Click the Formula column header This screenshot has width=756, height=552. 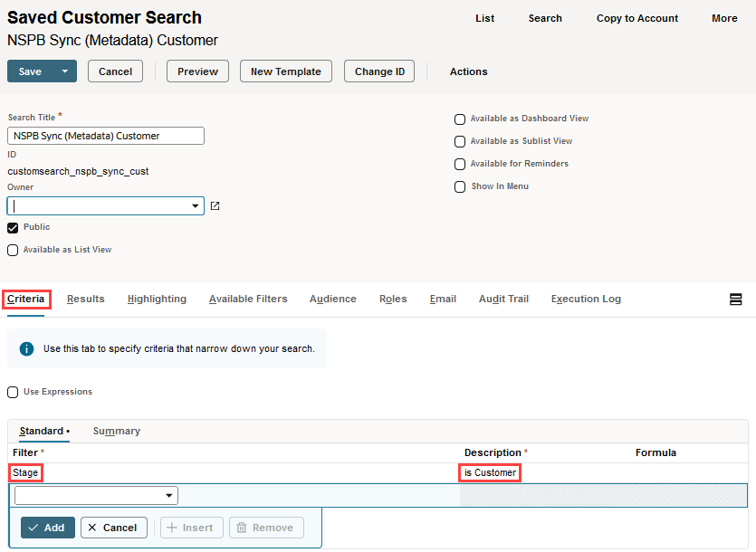click(656, 452)
